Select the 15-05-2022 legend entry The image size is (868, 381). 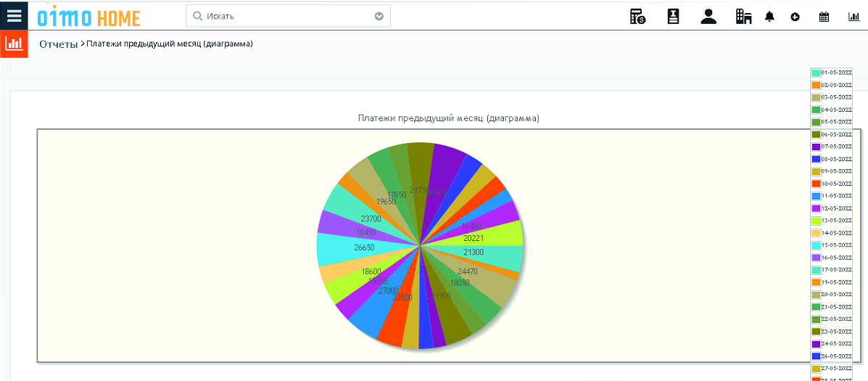point(835,245)
